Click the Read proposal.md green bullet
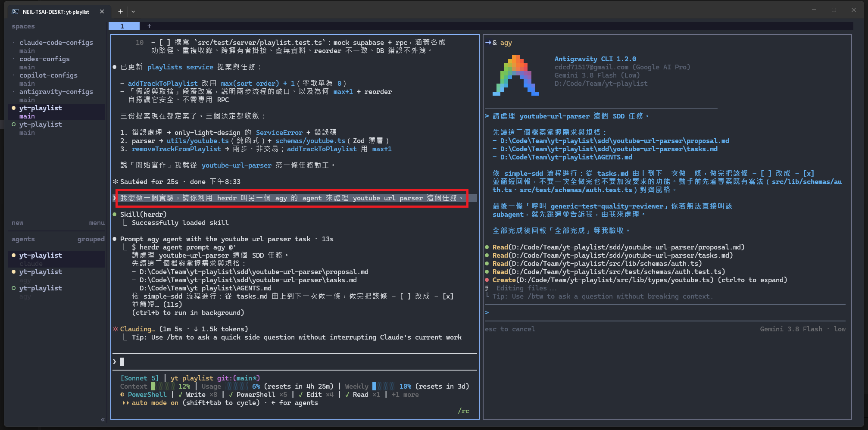 [x=487, y=247]
